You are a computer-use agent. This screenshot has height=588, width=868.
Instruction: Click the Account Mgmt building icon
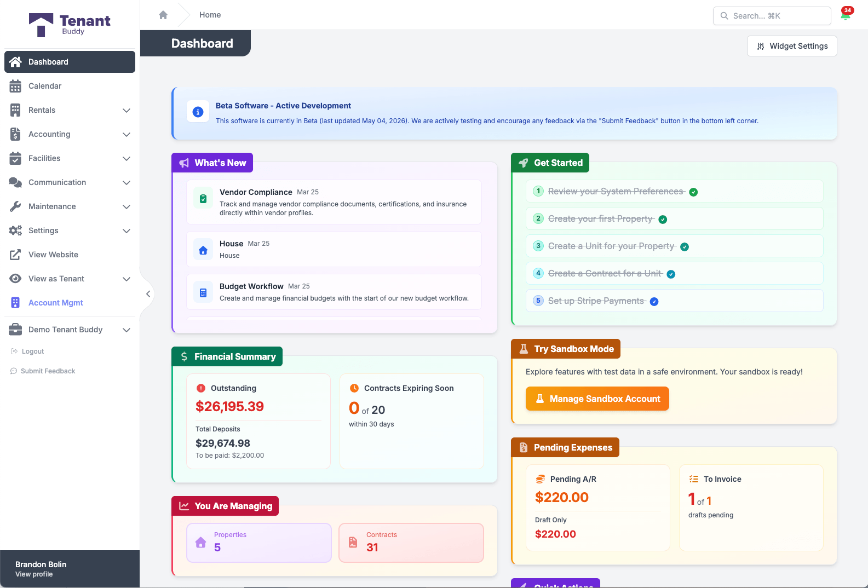pos(15,303)
